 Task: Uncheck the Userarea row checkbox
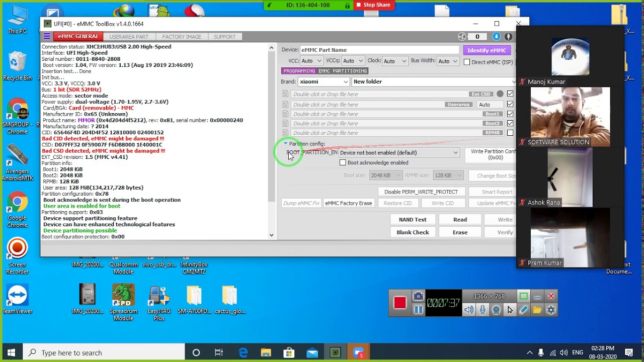(510, 104)
